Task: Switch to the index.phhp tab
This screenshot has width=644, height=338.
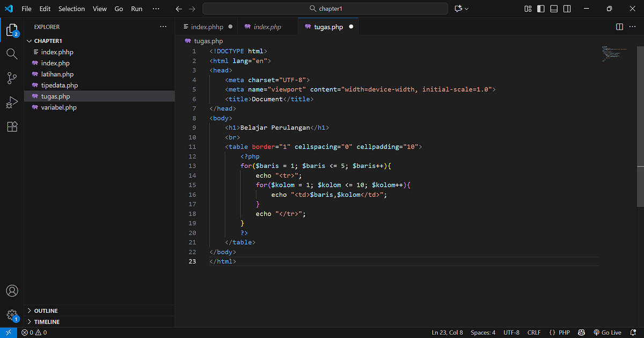Action: click(x=207, y=26)
